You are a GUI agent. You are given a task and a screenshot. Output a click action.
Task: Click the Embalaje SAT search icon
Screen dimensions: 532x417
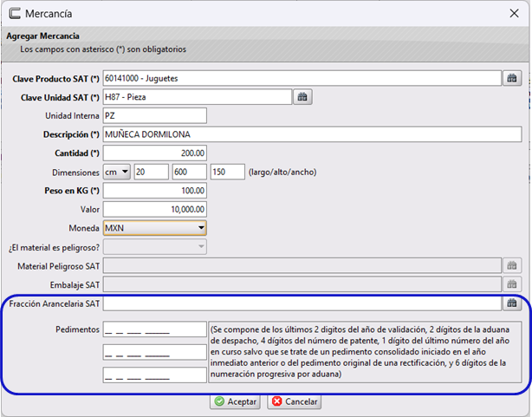(x=512, y=284)
